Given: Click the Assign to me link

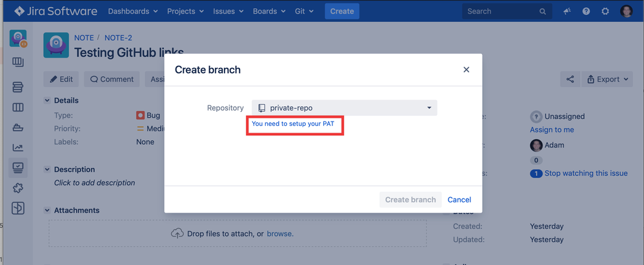Looking at the screenshot, I should point(552,130).
